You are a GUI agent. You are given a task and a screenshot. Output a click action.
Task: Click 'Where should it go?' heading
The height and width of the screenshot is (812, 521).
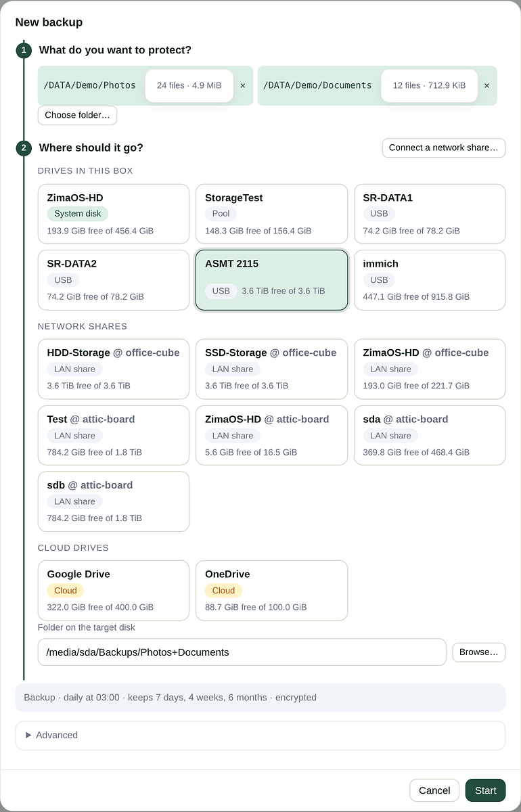point(91,148)
